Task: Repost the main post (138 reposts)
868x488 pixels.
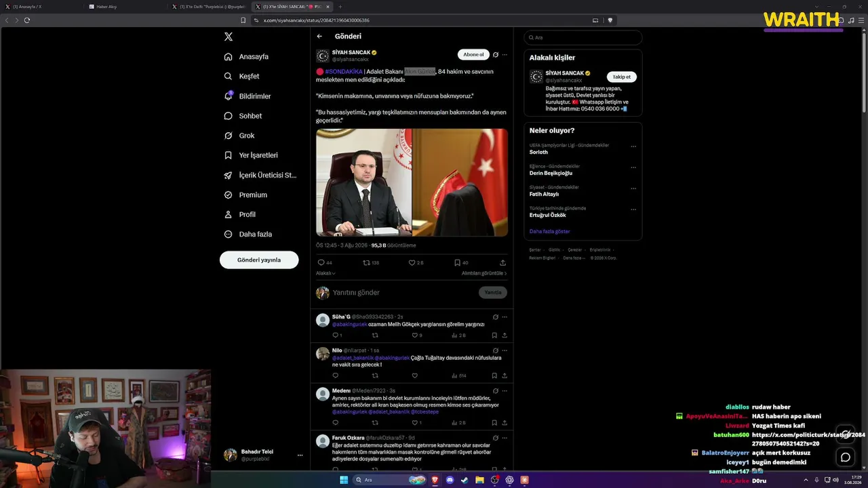Action: coord(371,262)
